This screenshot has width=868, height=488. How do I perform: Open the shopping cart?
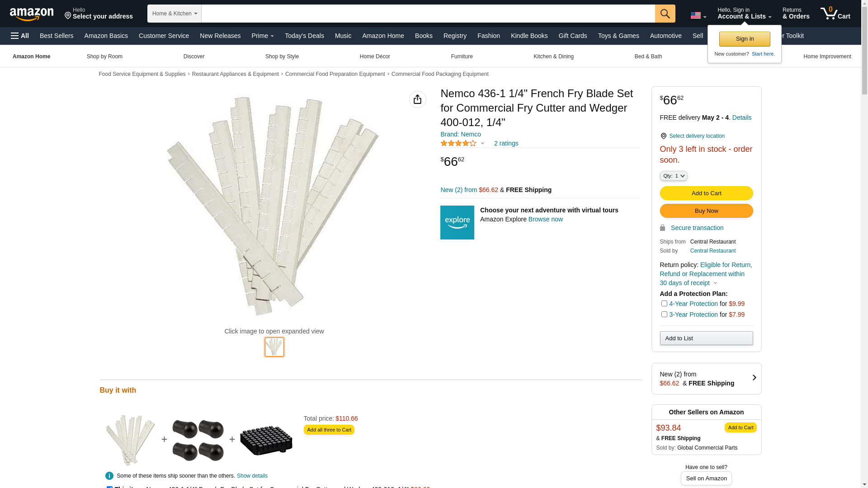tap(835, 14)
